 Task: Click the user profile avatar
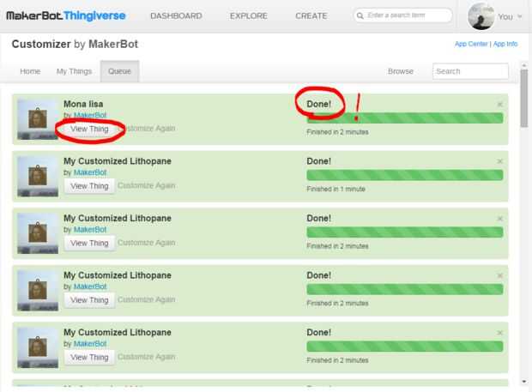481,16
